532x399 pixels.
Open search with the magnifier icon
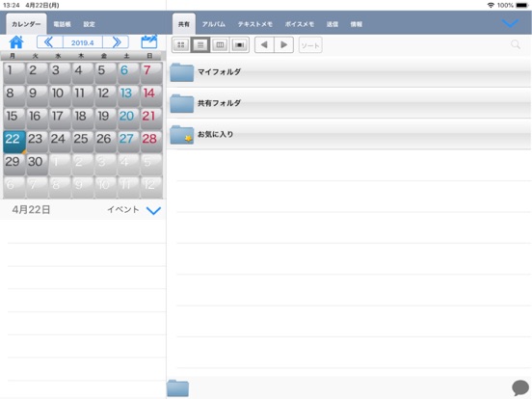point(516,44)
